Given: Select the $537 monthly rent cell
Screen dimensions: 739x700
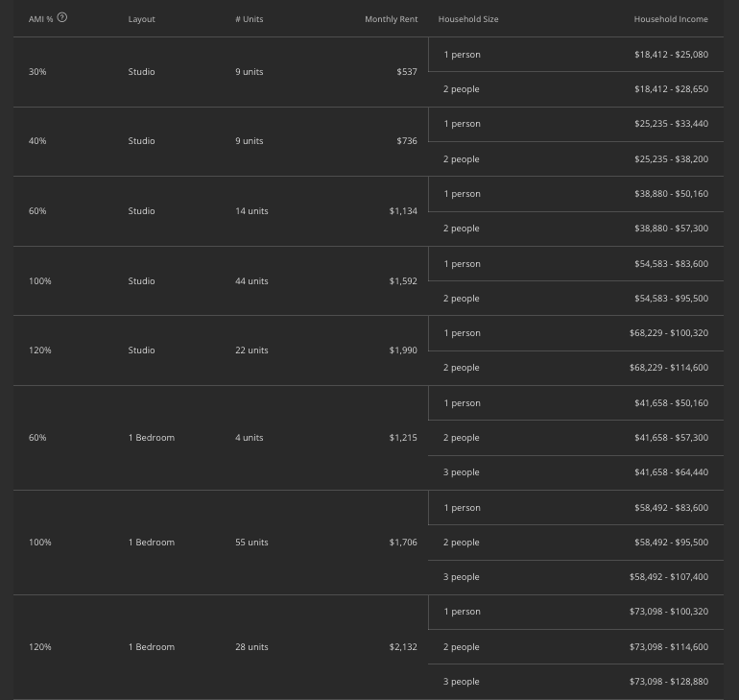Looking at the screenshot, I should point(407,72).
